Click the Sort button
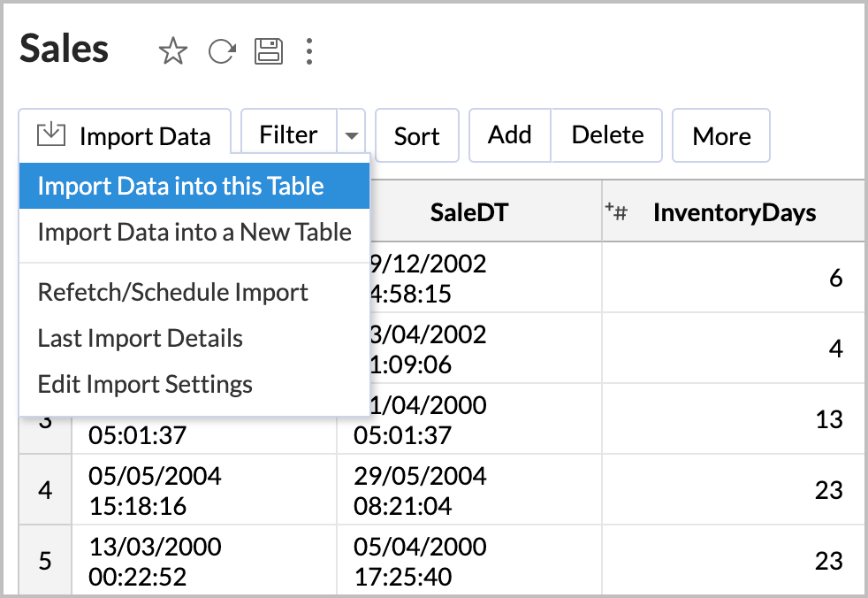 point(416,134)
